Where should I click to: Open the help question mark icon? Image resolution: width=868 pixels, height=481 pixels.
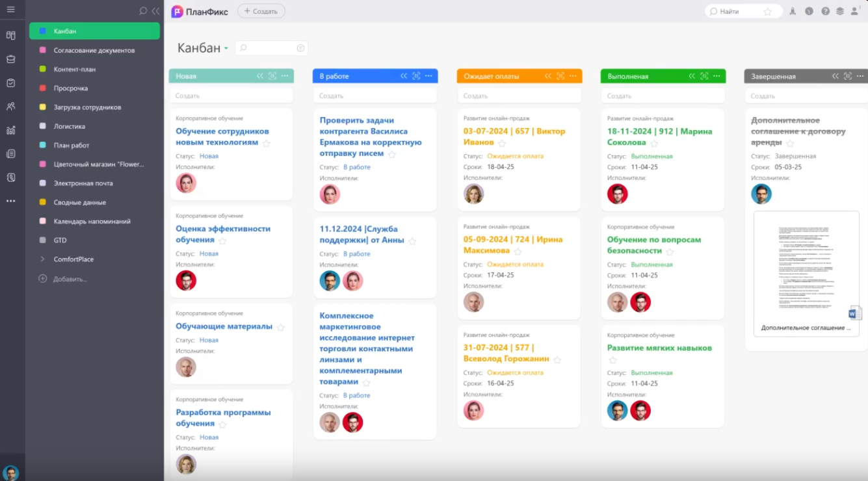coord(825,11)
